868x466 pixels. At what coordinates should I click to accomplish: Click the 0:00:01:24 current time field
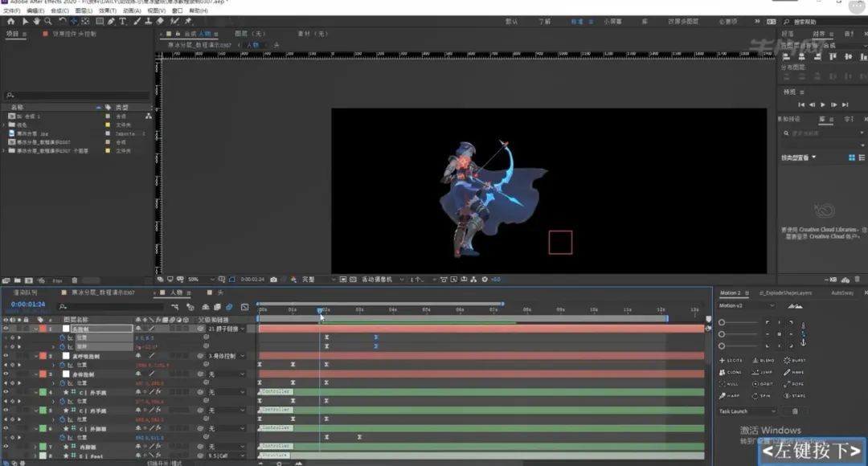click(27, 305)
